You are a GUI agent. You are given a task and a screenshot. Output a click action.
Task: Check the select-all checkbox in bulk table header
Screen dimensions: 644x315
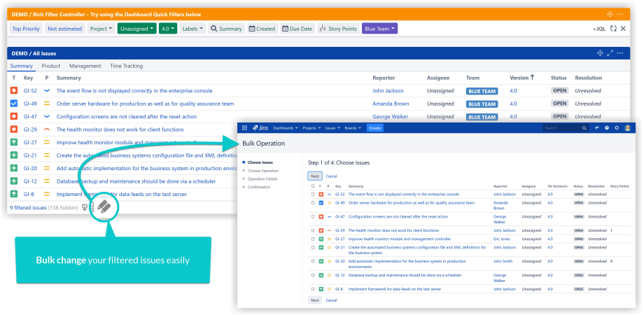click(313, 186)
